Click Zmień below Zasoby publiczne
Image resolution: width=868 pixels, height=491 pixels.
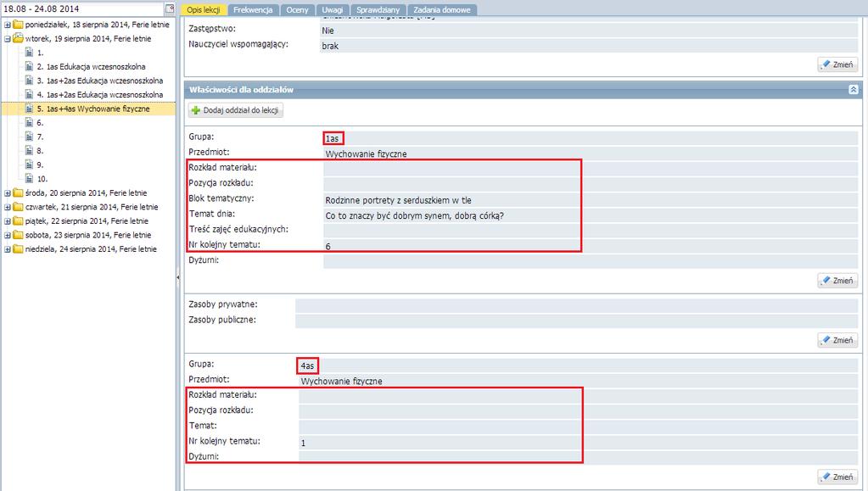click(x=837, y=340)
